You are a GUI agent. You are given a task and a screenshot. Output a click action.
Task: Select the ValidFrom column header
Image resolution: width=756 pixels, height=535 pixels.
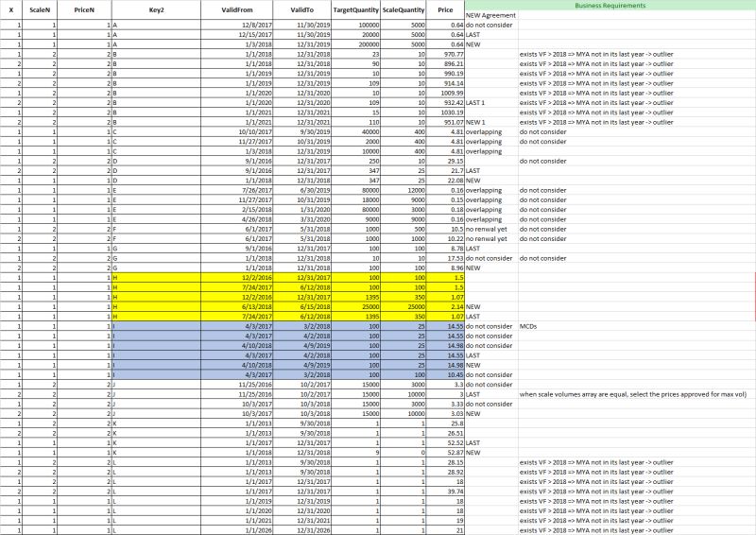pos(237,9)
